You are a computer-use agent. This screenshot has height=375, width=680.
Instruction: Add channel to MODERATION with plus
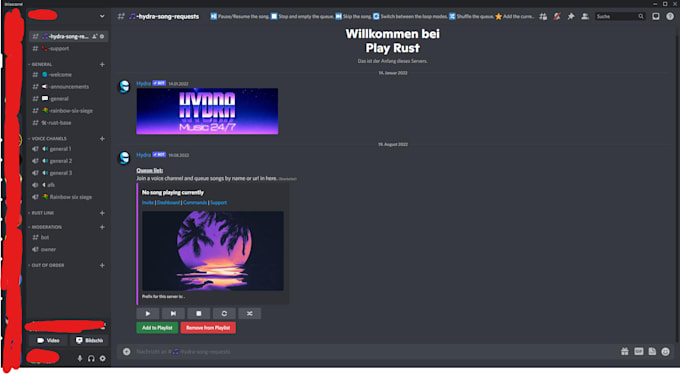102,227
